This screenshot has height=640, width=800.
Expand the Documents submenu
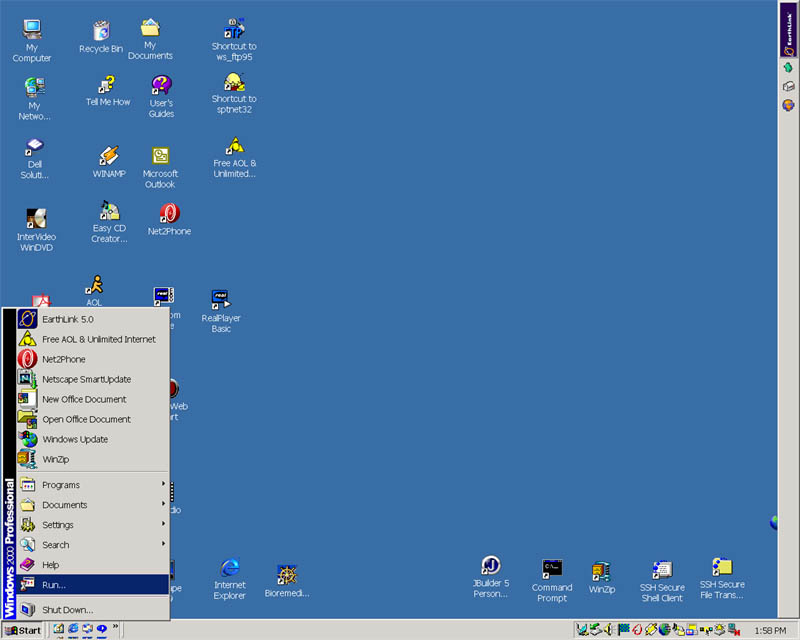(93, 505)
